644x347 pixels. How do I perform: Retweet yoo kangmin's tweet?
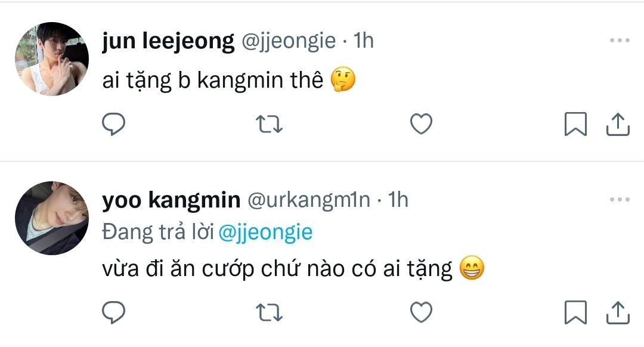(x=268, y=311)
